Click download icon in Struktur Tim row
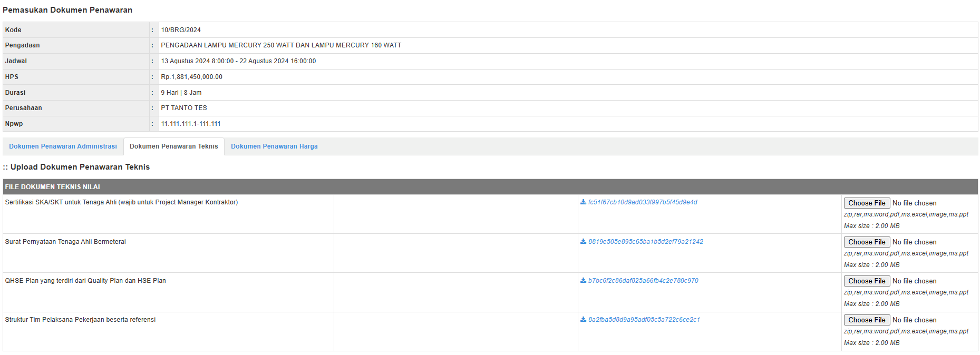980x355 pixels. click(x=583, y=320)
